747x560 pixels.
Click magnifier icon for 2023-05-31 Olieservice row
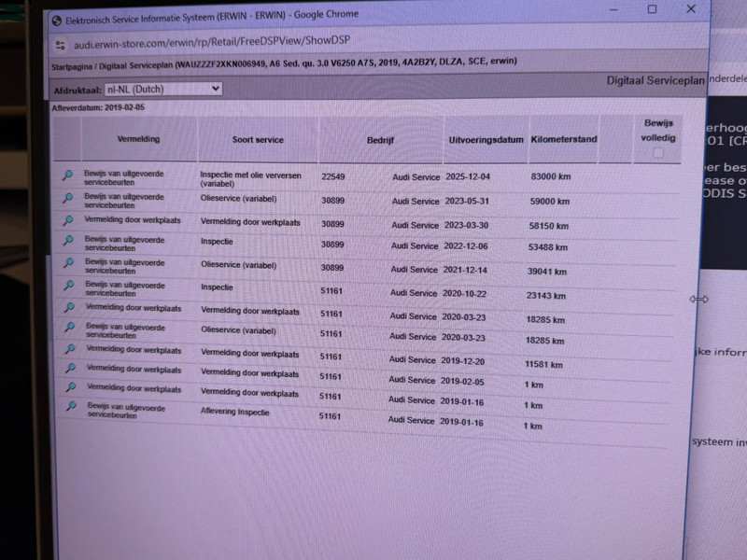[67, 199]
